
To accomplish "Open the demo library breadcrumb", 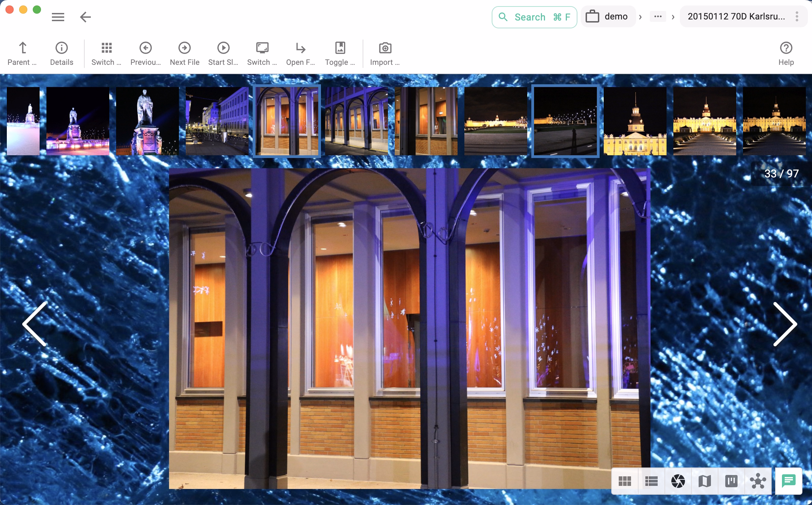I will (608, 16).
